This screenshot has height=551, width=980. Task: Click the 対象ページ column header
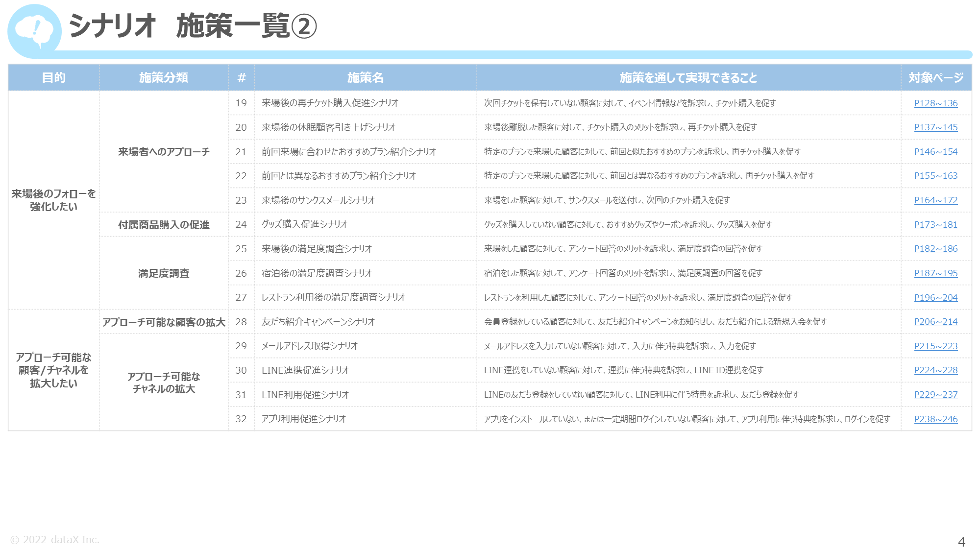pos(936,77)
